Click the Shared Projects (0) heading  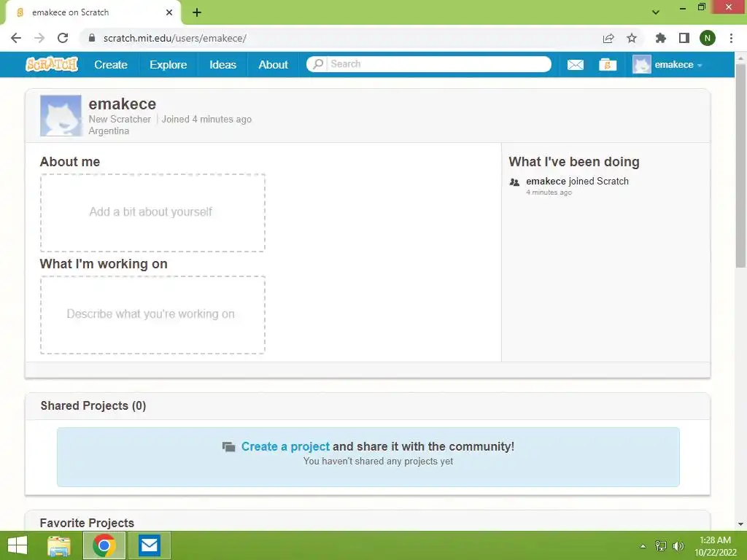(x=93, y=405)
